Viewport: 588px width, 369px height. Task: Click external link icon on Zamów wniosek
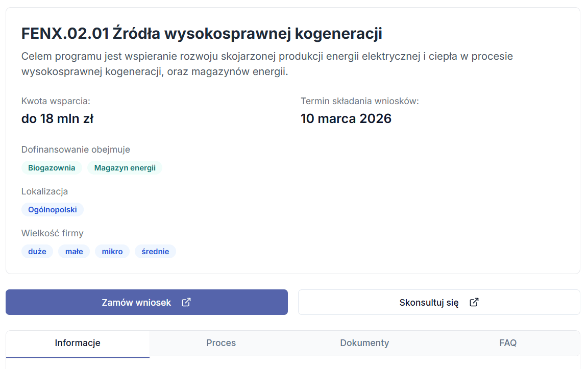click(x=186, y=302)
